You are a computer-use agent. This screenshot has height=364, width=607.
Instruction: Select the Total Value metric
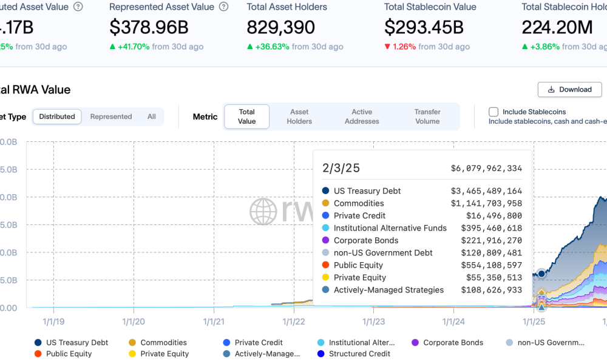[x=247, y=116]
